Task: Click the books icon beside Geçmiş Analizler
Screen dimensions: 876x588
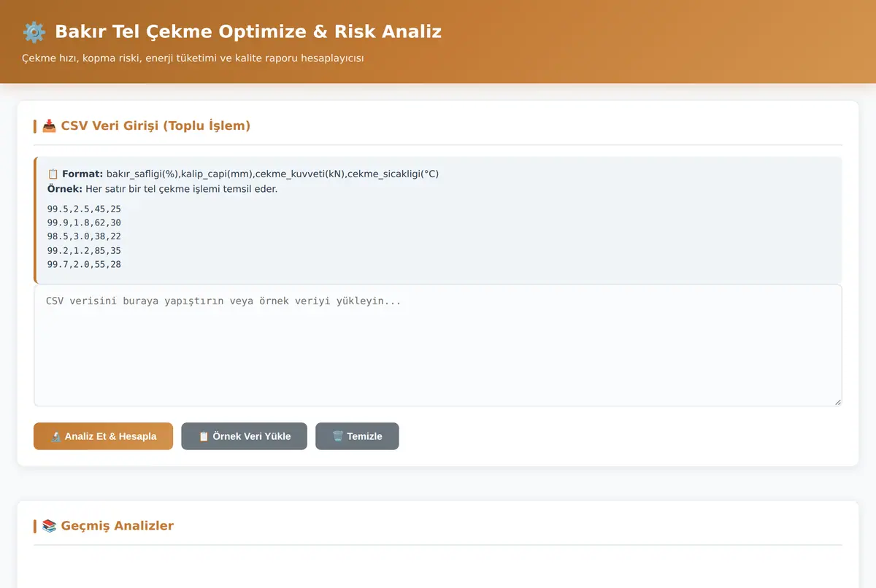Action: coord(49,526)
